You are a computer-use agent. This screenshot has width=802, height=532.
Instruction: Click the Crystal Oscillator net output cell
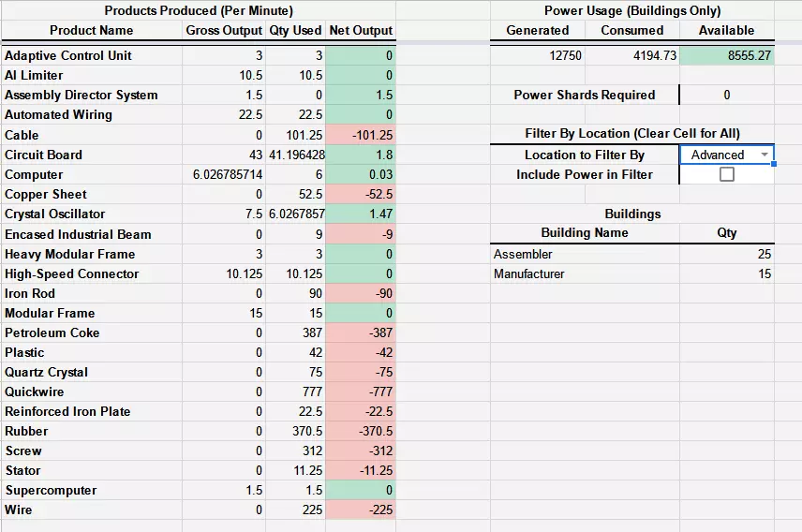click(361, 214)
